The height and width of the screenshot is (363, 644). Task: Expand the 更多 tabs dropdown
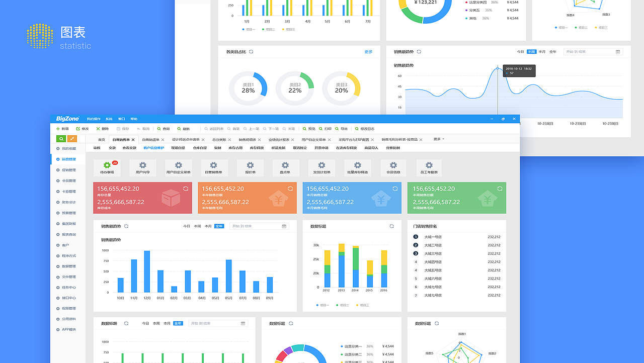pyautogui.click(x=439, y=139)
